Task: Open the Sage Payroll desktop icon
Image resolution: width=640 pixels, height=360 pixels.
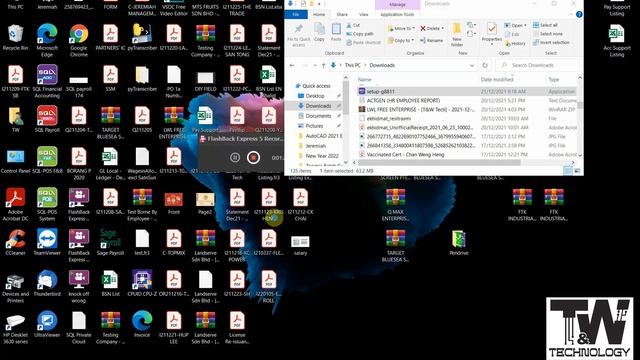Action: click(110, 242)
